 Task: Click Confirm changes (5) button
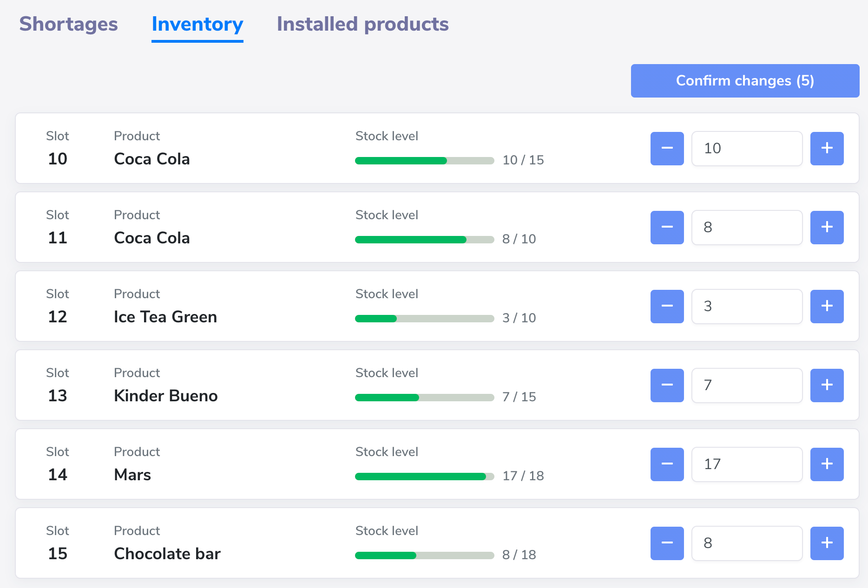745,81
